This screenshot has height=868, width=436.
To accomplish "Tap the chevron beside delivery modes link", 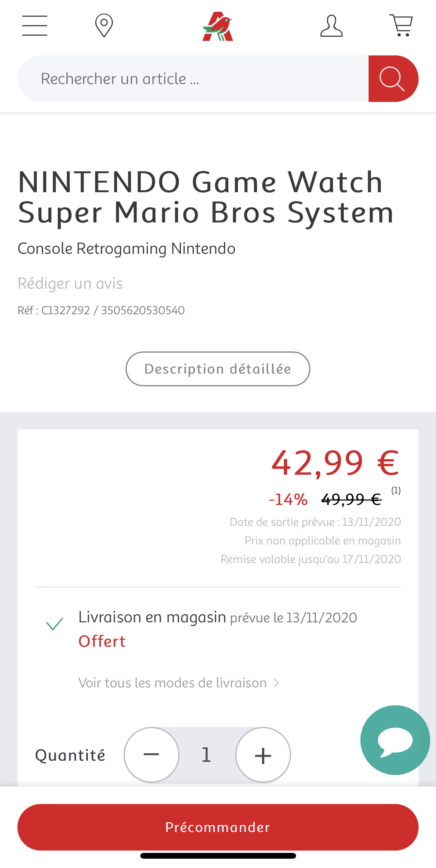I will tap(276, 683).
